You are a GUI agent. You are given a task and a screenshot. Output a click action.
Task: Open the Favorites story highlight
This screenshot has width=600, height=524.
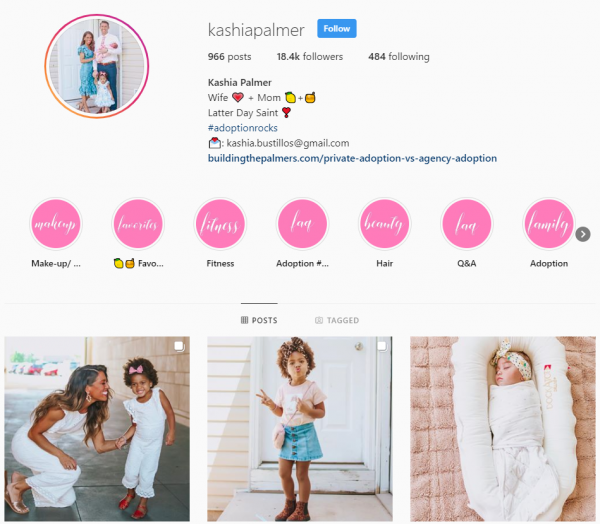(138, 224)
